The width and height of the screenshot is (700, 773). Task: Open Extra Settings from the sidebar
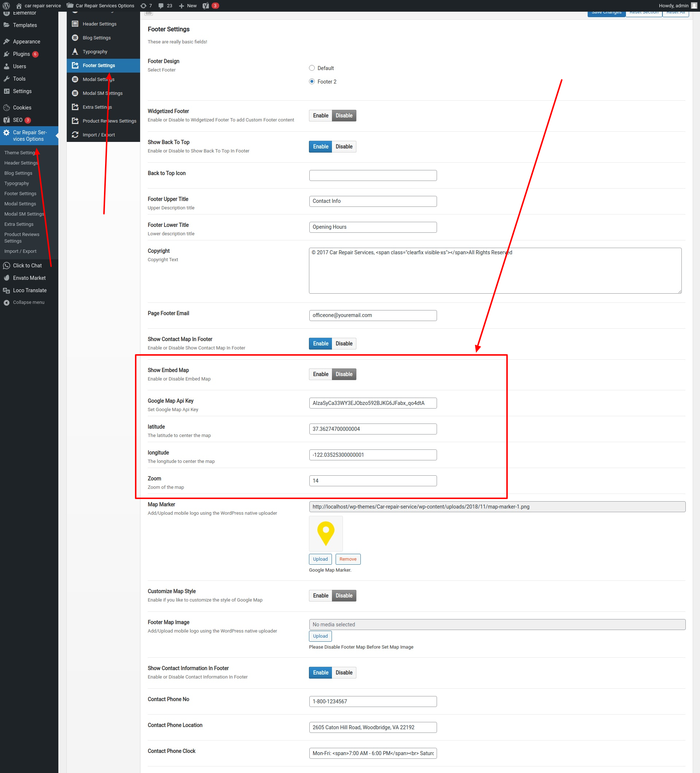point(18,224)
